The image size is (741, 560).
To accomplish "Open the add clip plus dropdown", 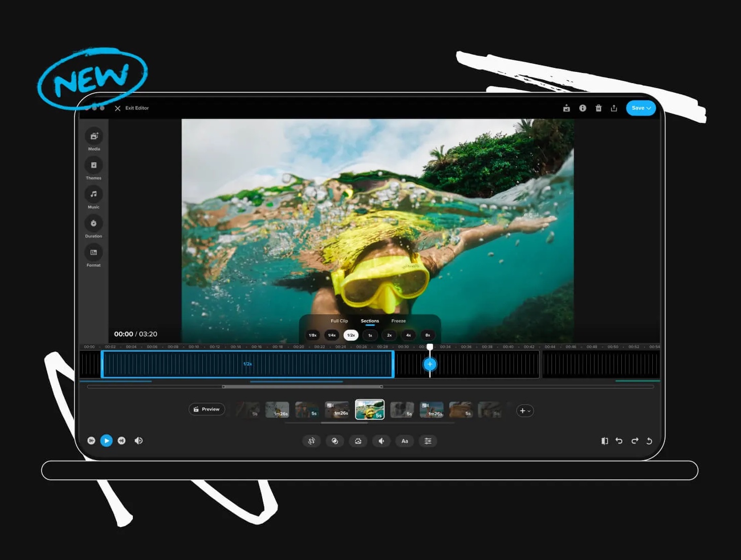I will coord(525,410).
